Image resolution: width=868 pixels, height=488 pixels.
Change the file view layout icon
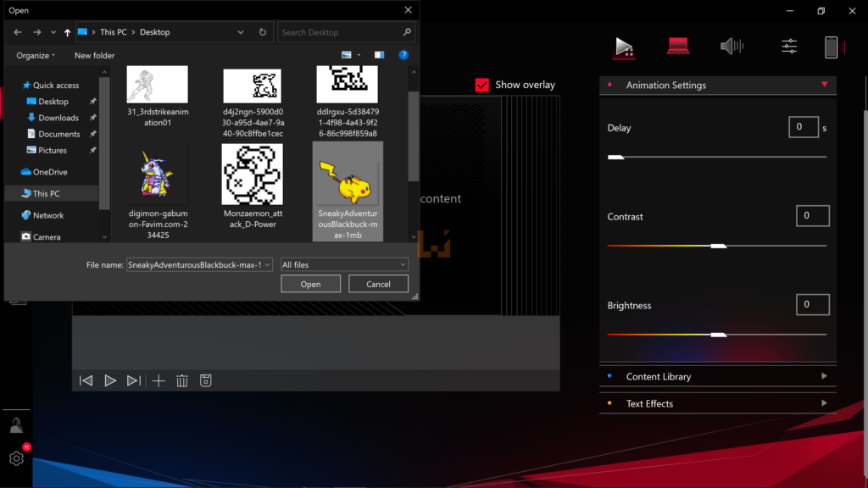[347, 55]
